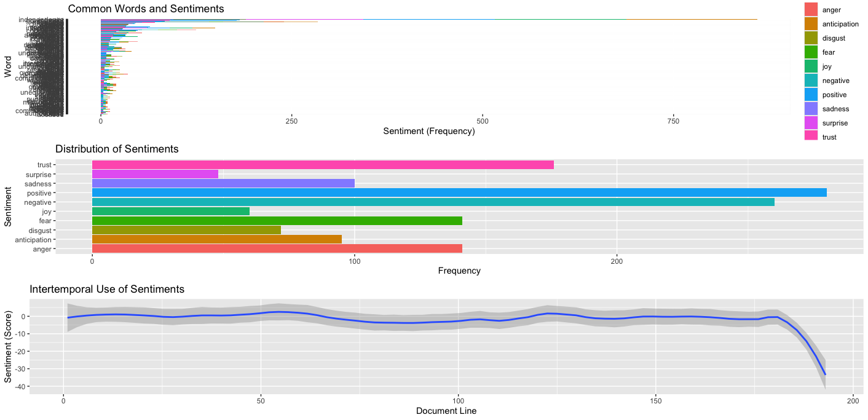
Task: Click the surprise legend color swatch
Action: pyautogui.click(x=812, y=123)
